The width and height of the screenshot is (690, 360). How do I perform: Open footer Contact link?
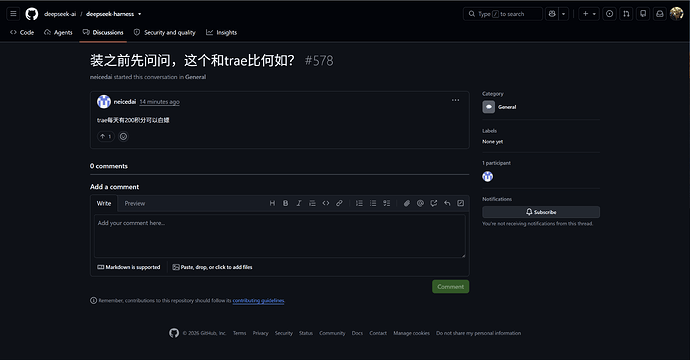tap(378, 333)
